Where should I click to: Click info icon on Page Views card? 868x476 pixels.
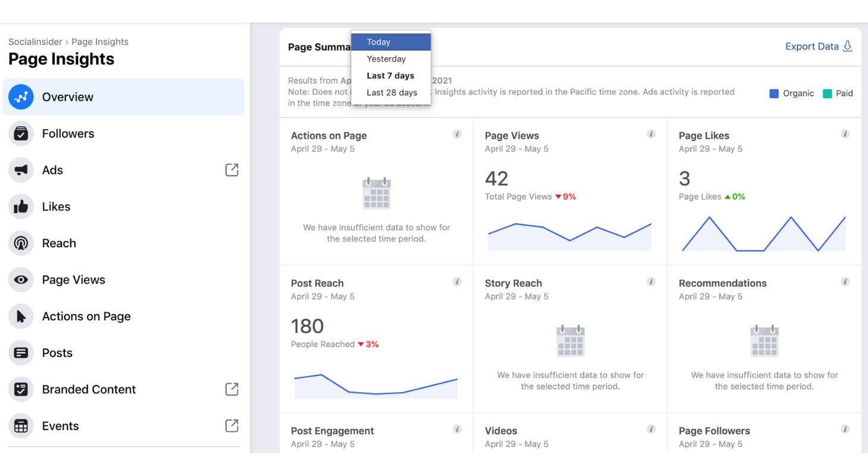tap(651, 134)
